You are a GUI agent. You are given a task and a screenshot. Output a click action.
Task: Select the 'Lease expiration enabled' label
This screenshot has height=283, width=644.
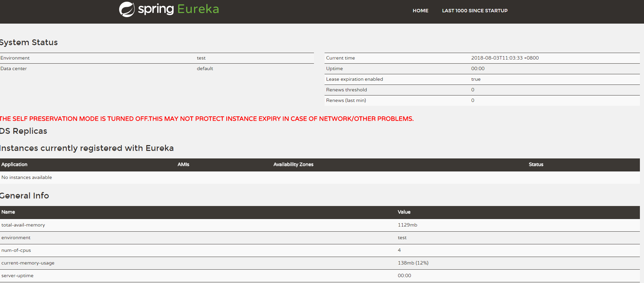coord(354,79)
